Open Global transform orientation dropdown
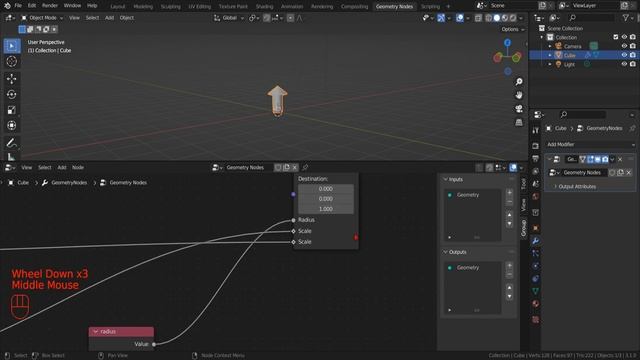Screen dimensions: 640x360 point(229,18)
